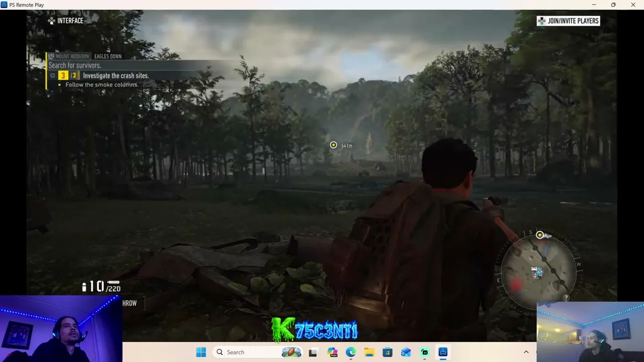
Task: Minimize the PS Remote Play window
Action: point(594,5)
